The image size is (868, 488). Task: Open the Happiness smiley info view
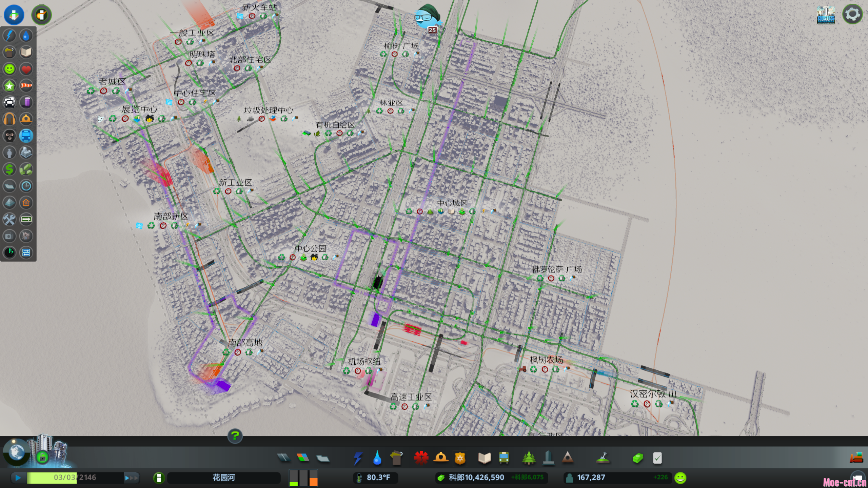[x=9, y=69]
